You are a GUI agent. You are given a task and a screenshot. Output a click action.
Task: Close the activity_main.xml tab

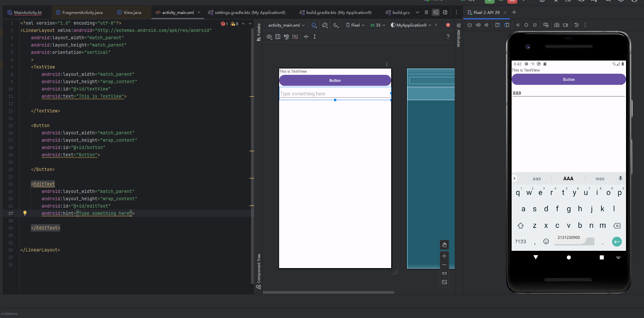pyautogui.click(x=199, y=12)
